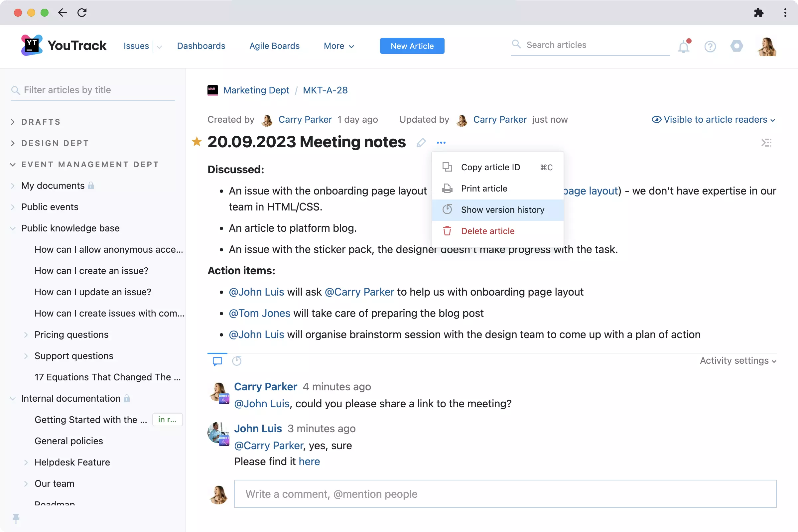Collapse the EVENT MANAGEMENT DEPT section
The height and width of the screenshot is (532, 798).
click(x=13, y=165)
